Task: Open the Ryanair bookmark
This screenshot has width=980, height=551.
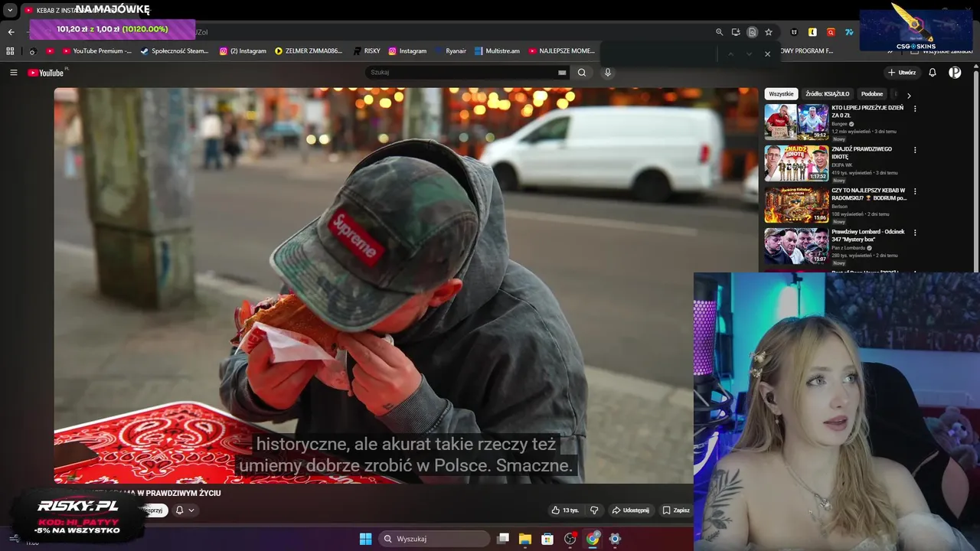Action: 450,51
